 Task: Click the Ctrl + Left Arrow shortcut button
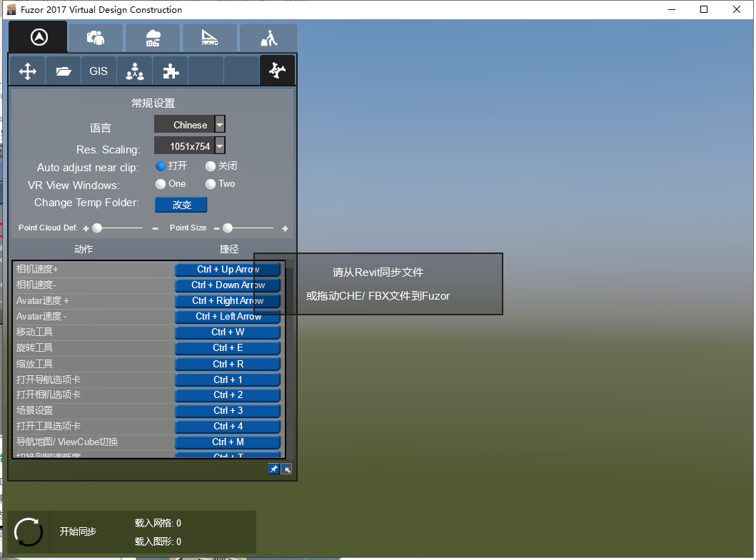point(228,317)
